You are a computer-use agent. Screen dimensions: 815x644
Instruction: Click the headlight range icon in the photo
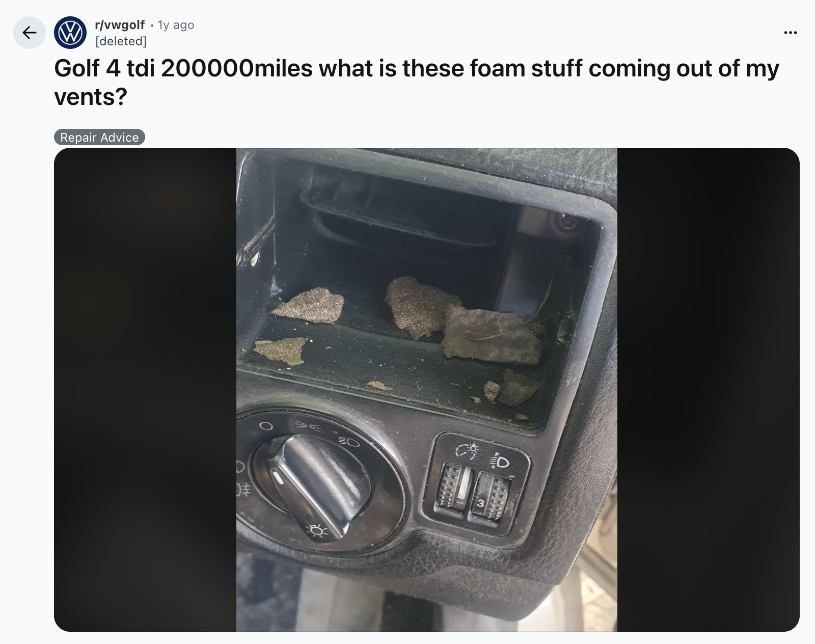click(500, 461)
